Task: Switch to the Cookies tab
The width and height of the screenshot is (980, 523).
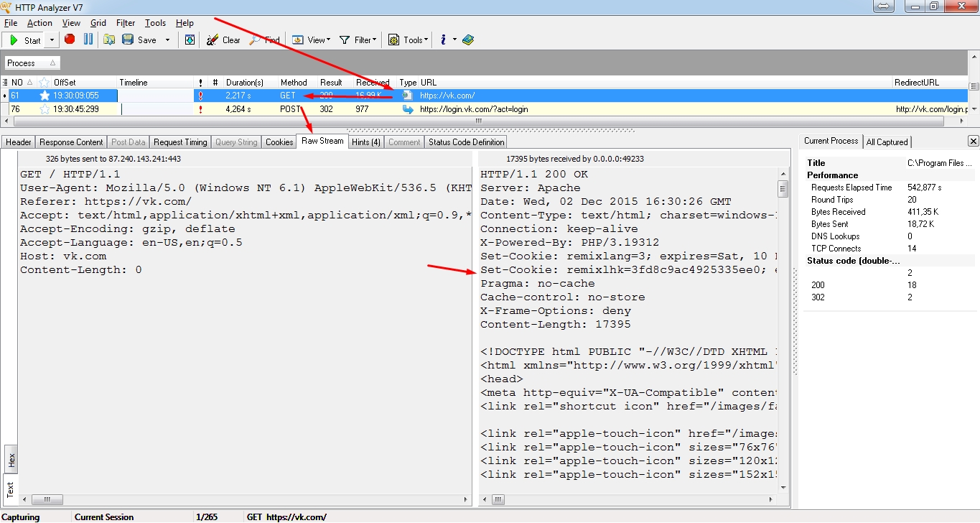Action: point(279,142)
